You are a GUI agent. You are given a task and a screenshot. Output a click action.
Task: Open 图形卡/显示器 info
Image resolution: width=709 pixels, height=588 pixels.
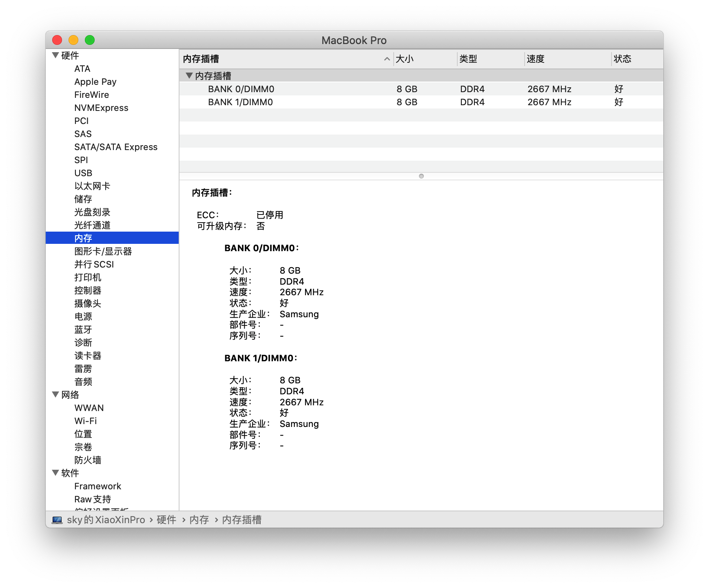tap(103, 251)
